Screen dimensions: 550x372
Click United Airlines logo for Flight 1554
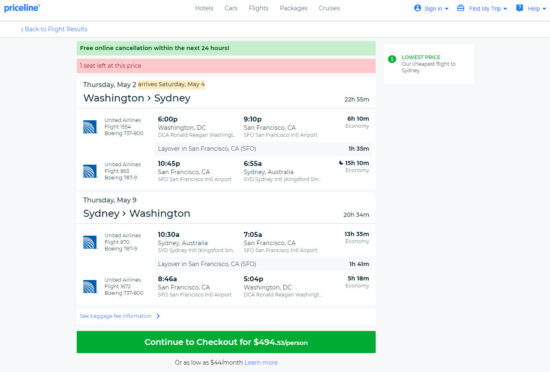90,127
